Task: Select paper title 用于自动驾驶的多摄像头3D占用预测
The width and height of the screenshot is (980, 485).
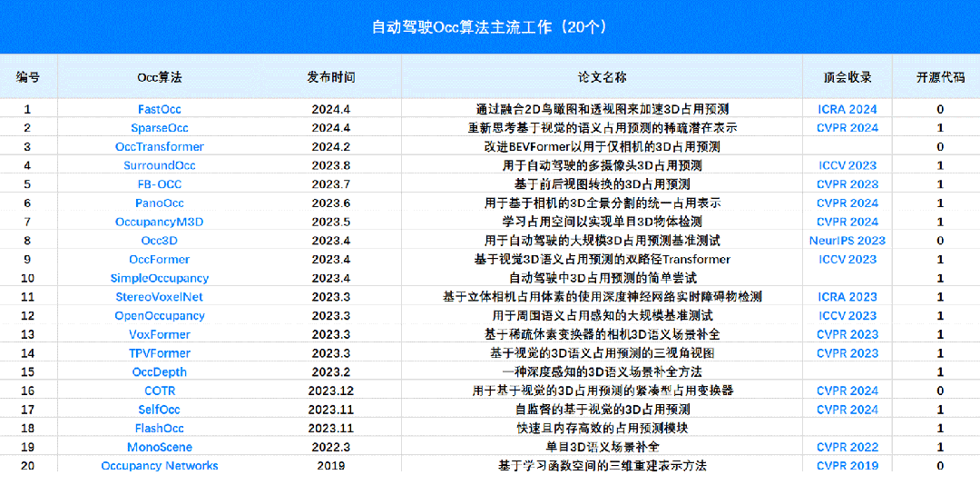Action: tap(603, 166)
